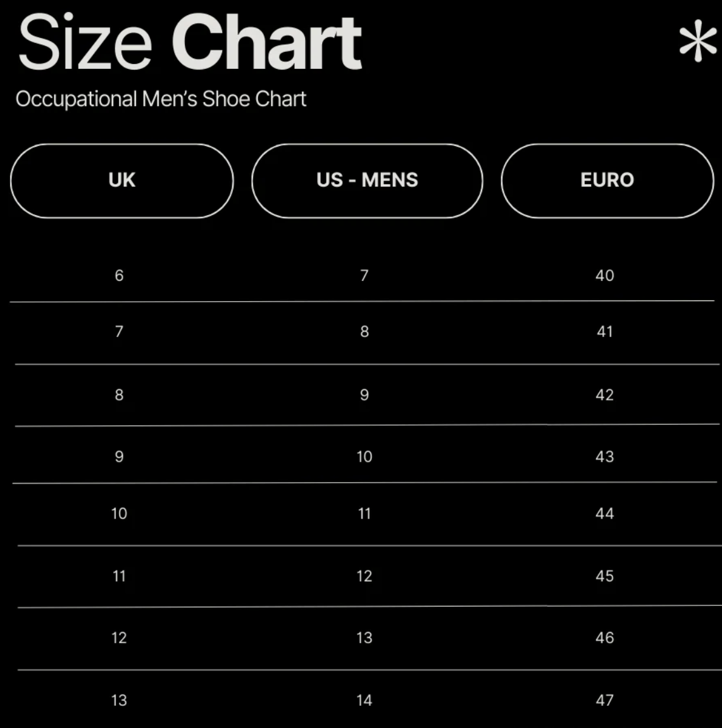Select Euro size 41 value
Image resolution: width=722 pixels, height=728 pixels.
(x=604, y=331)
